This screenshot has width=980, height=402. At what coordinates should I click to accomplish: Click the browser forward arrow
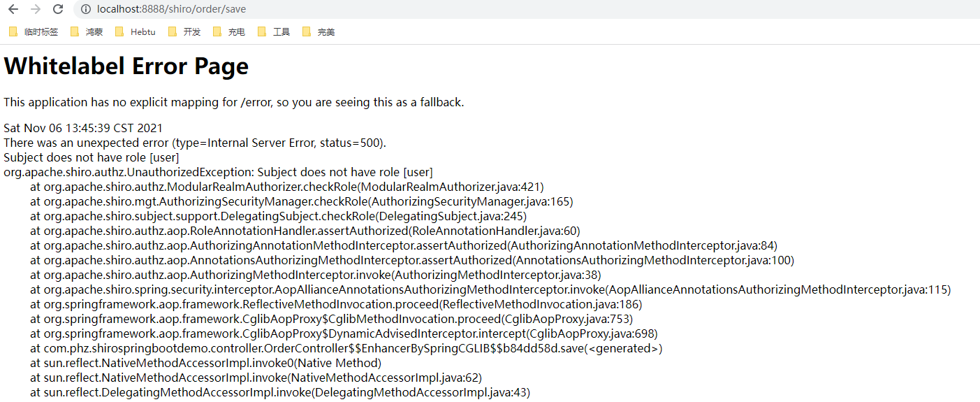(x=35, y=9)
